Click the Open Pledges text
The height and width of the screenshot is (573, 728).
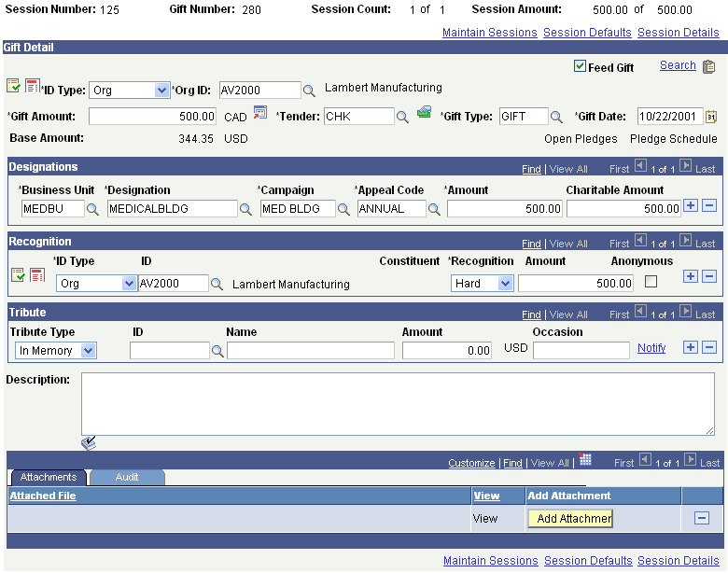[581, 139]
